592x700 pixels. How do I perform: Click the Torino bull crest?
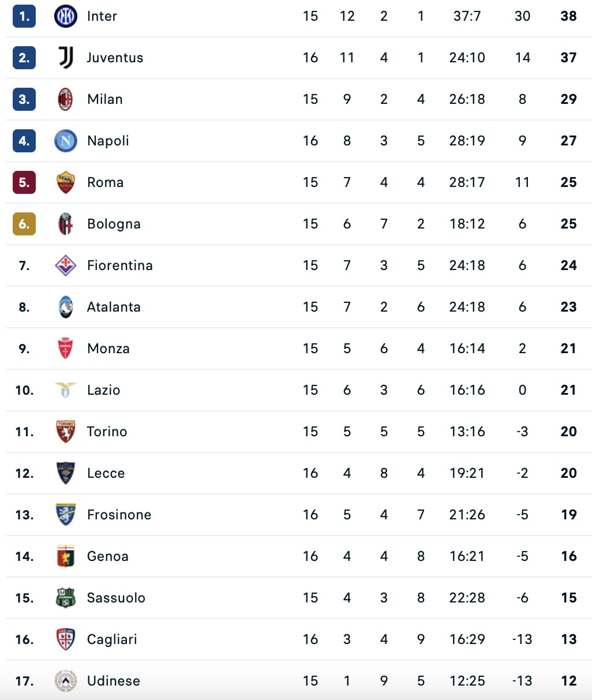click(x=66, y=432)
